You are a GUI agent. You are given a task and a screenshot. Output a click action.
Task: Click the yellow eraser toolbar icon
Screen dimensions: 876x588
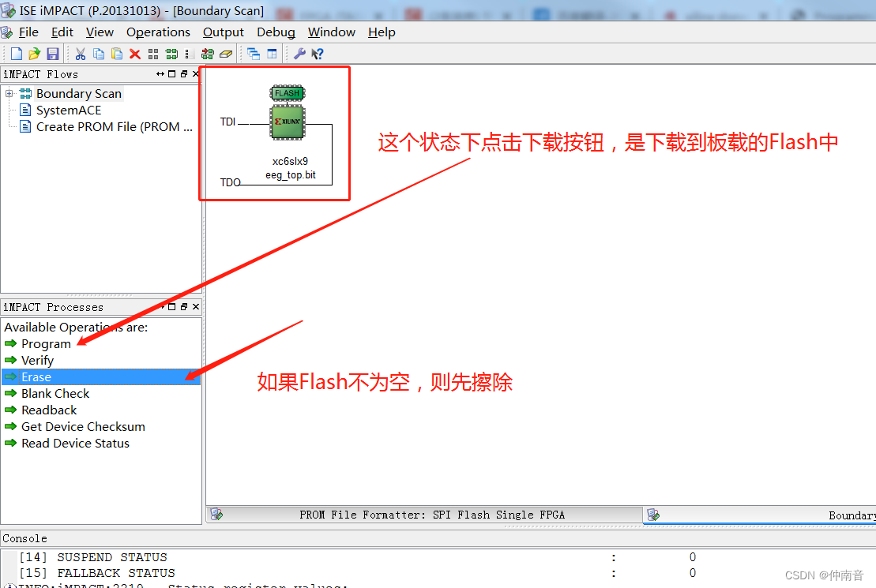tap(226, 54)
